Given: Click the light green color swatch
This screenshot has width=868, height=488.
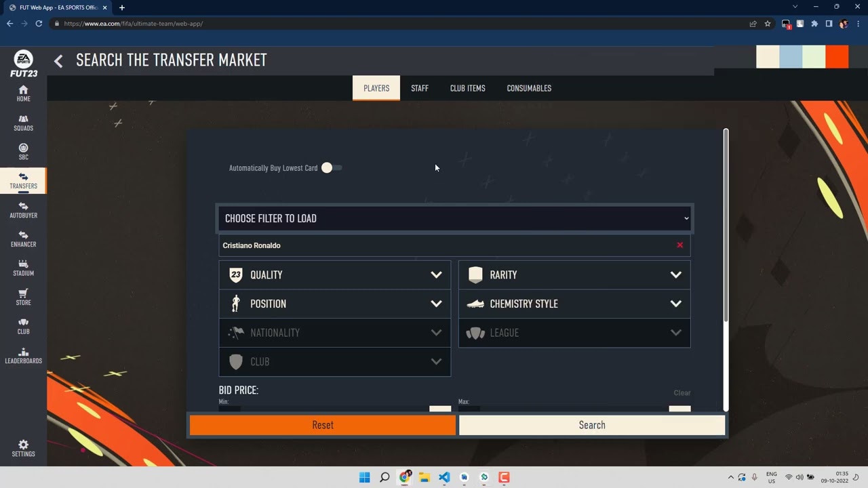Looking at the screenshot, I should (x=814, y=57).
